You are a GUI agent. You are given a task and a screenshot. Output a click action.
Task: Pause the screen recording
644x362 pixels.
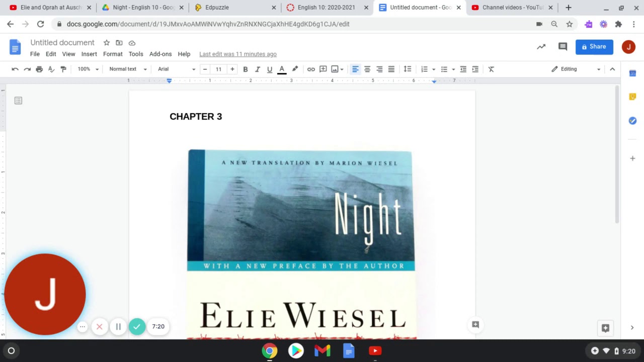coord(118,327)
